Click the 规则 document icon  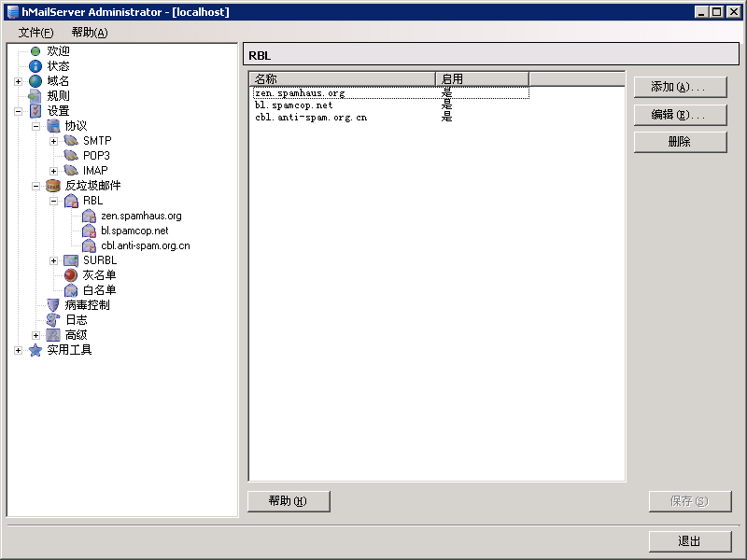click(x=35, y=96)
